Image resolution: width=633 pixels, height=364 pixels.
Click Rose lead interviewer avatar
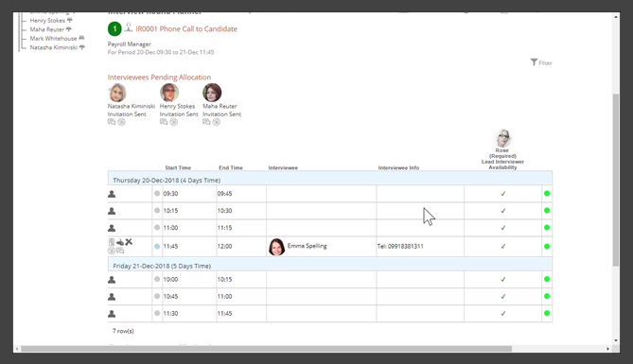(x=503, y=138)
